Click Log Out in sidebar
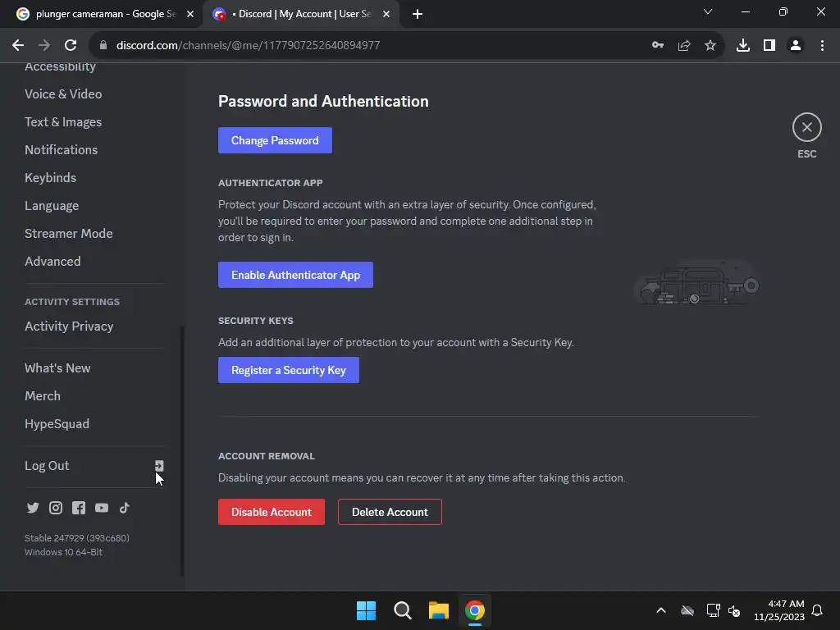This screenshot has height=630, width=840. pyautogui.click(x=47, y=466)
